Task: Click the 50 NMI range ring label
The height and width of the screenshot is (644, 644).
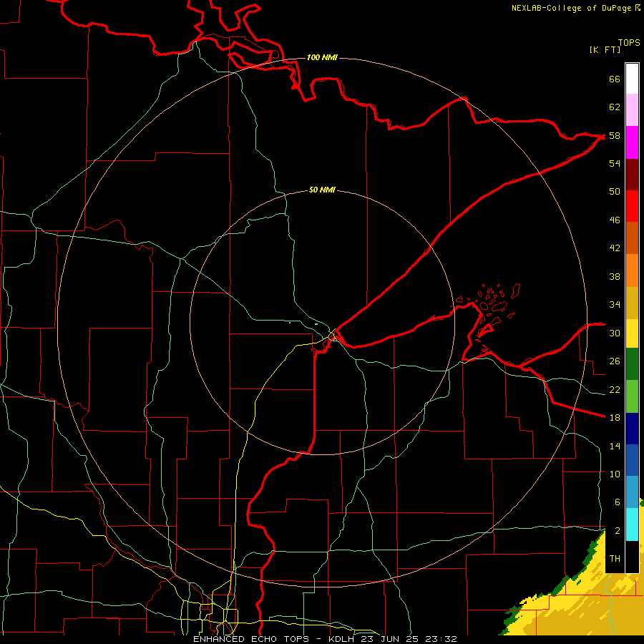Action: tap(322, 190)
